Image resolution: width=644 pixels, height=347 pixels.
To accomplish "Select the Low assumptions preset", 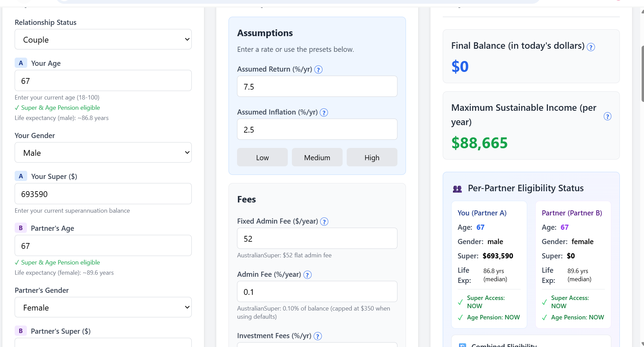I will (262, 157).
